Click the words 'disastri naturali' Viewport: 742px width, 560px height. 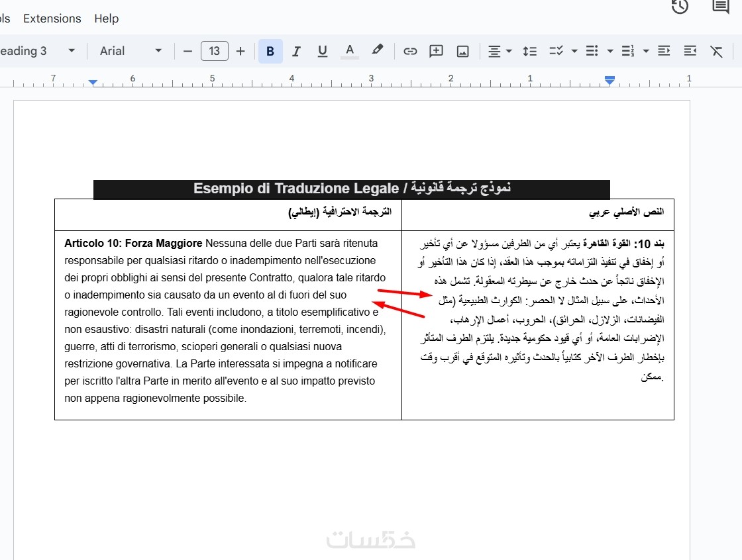click(x=170, y=329)
